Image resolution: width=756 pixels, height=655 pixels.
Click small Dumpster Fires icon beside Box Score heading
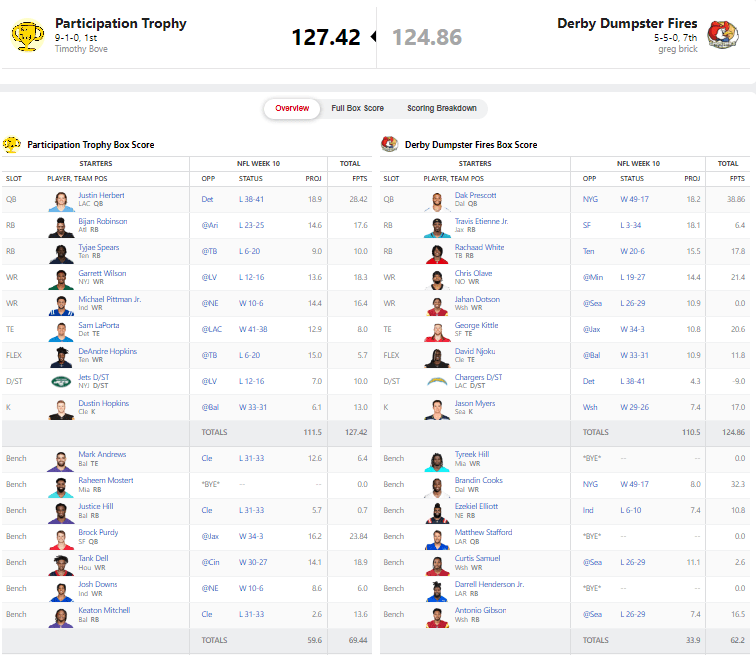point(389,145)
